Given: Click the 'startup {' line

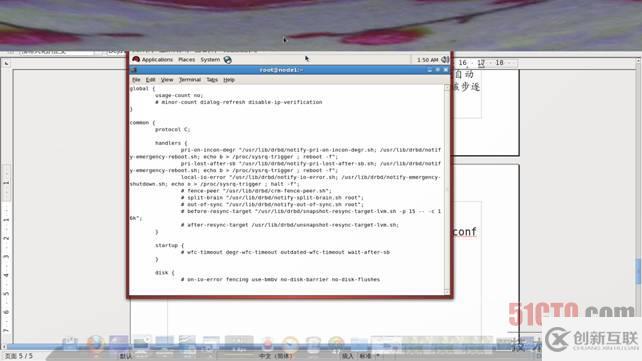Looking at the screenshot, I should coord(170,245).
